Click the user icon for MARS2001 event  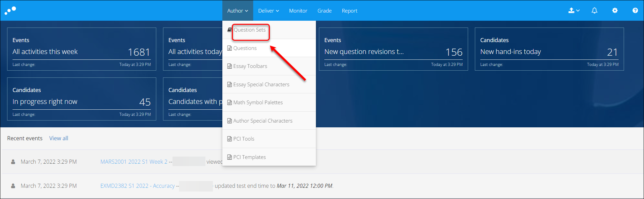(x=13, y=162)
